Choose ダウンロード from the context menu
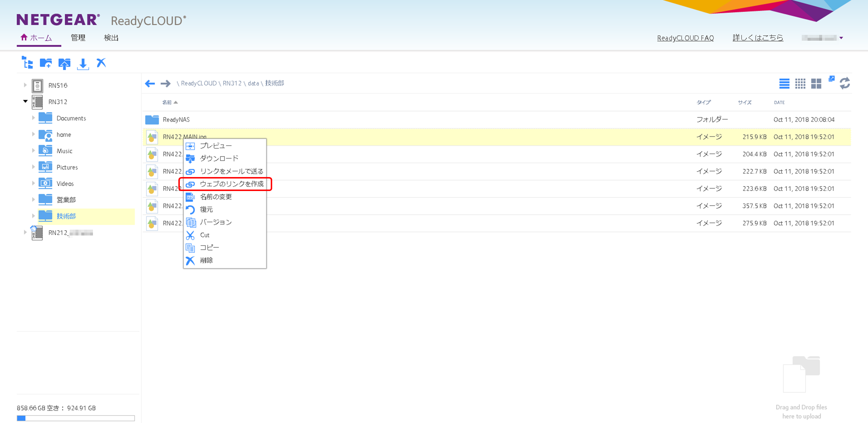The width and height of the screenshot is (868, 423). point(225,158)
